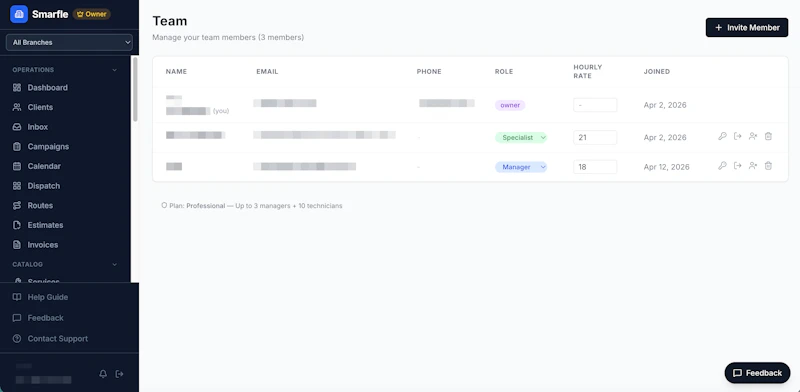
Task: Click the JOINED column header
Action: point(657,71)
